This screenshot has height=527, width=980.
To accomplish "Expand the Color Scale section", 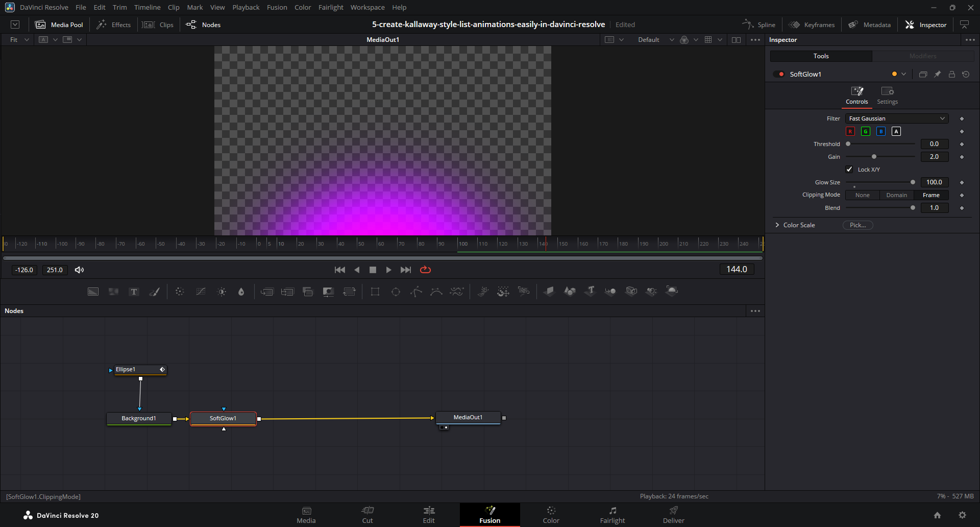I will (777, 225).
